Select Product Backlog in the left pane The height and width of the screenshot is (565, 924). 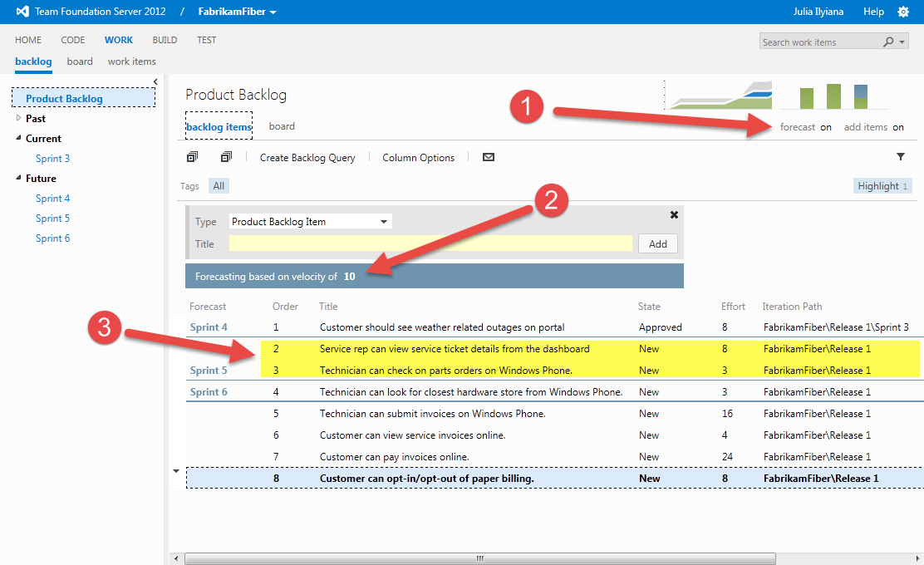click(x=84, y=98)
